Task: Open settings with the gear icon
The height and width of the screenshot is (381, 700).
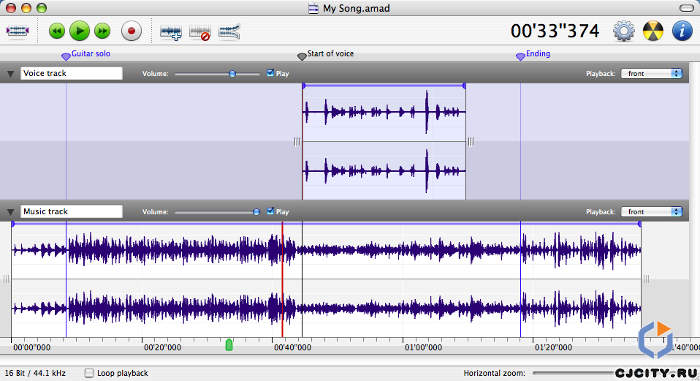Action: coord(624,31)
